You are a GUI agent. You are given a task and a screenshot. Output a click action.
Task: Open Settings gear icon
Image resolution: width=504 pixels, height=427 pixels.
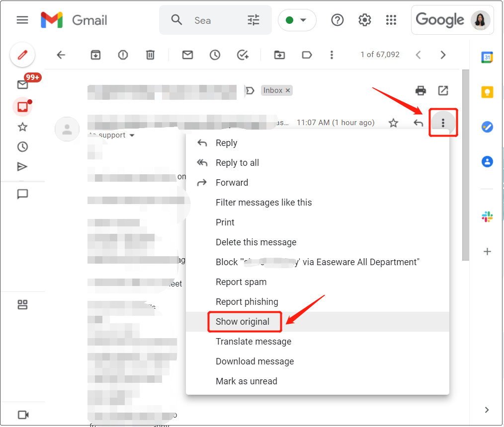point(364,20)
